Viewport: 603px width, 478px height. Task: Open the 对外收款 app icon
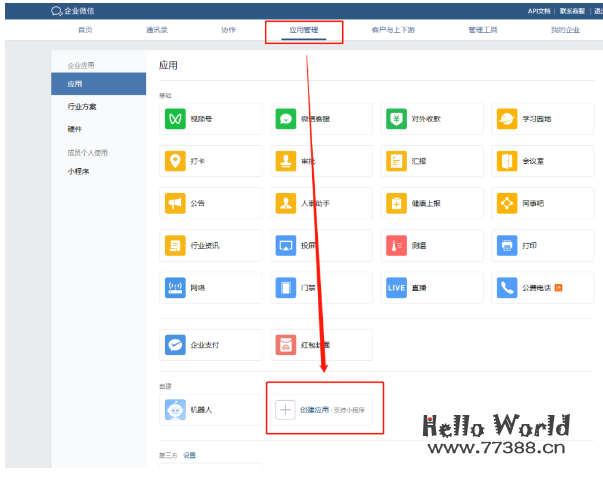click(x=396, y=119)
